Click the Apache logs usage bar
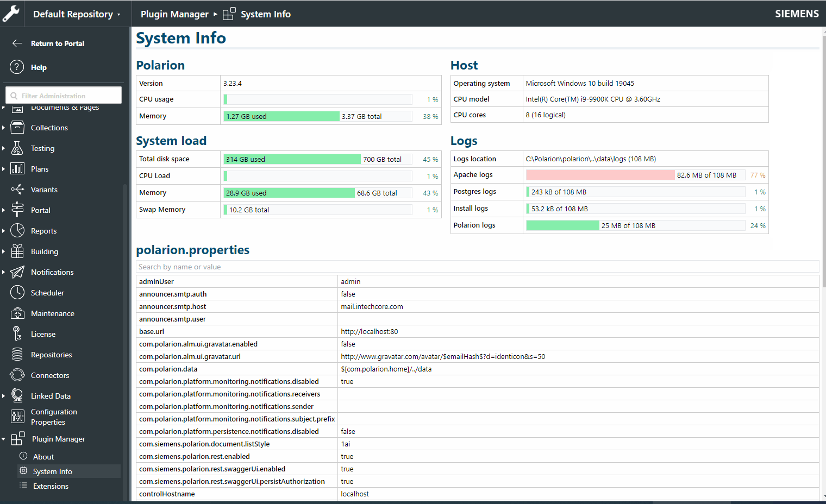Screen dimensions: 826x504 [x=635, y=175]
